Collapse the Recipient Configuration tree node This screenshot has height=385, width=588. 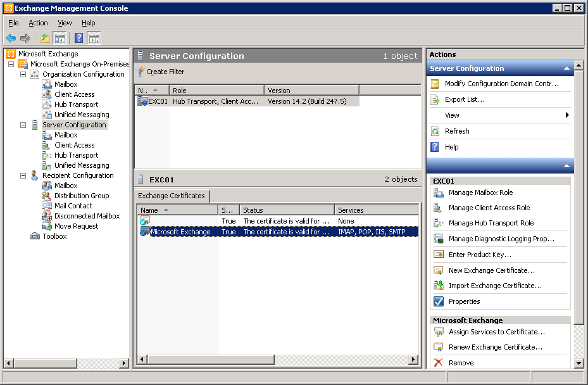pyautogui.click(x=23, y=175)
